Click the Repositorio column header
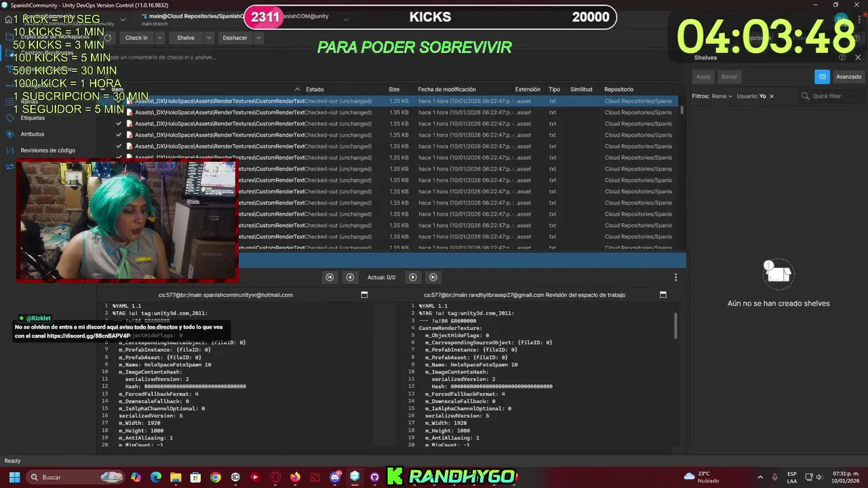This screenshot has width=868, height=488. [618, 89]
